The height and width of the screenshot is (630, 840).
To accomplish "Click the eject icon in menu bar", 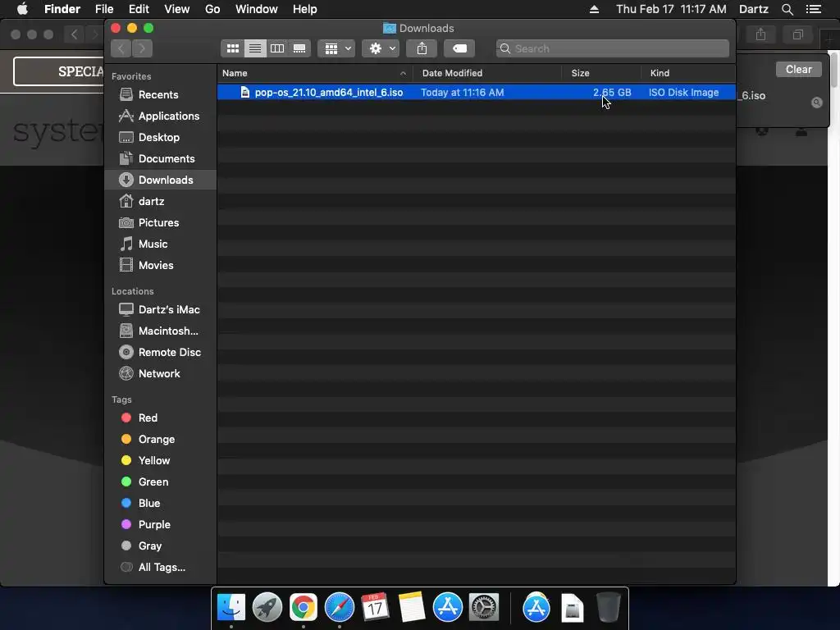I will [x=594, y=9].
